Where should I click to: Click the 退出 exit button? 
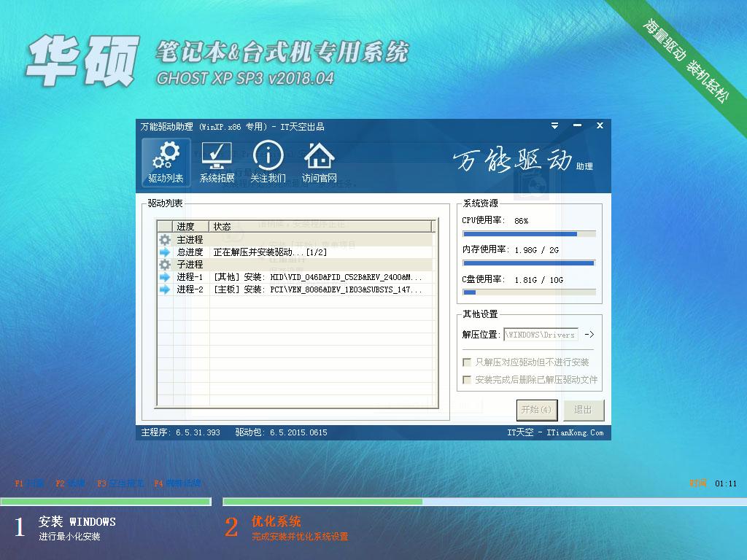(583, 410)
